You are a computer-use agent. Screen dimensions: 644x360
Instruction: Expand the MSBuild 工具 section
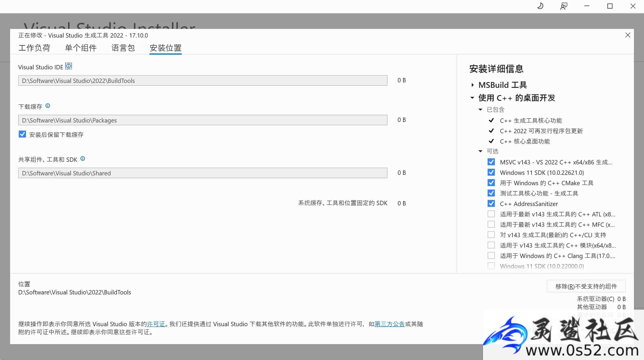(x=472, y=85)
